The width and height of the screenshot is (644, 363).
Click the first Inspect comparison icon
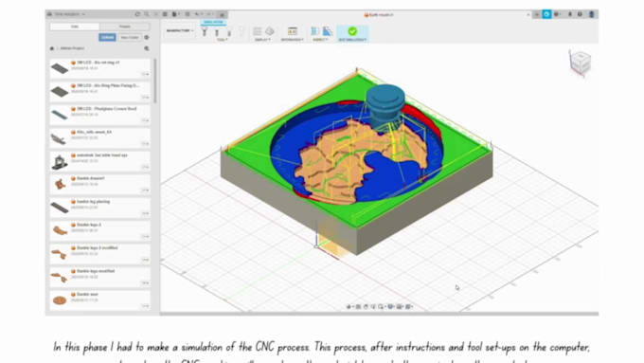click(314, 31)
